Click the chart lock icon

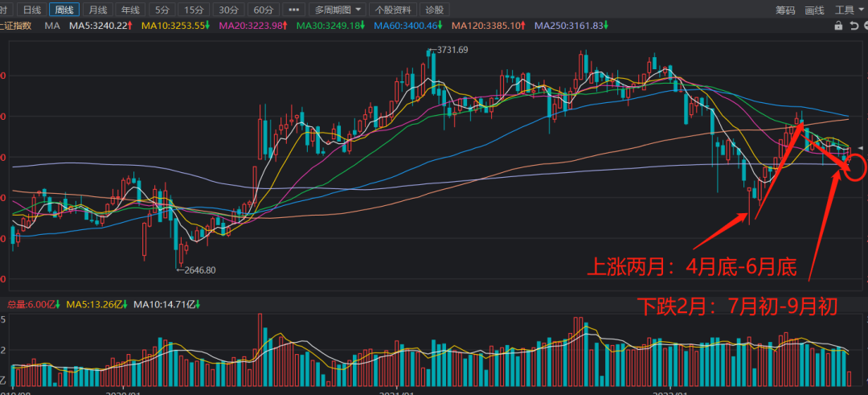click(x=839, y=26)
